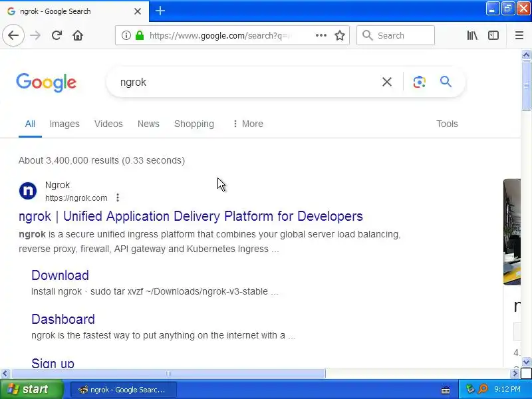Click the horizontal scrollbar thumb
This screenshot has width=532, height=399.
pos(168,374)
